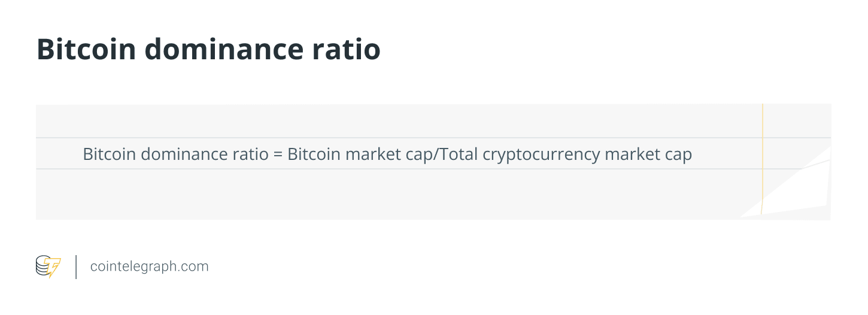
Task: Open the cointelegraph.com link
Action: [x=149, y=266]
